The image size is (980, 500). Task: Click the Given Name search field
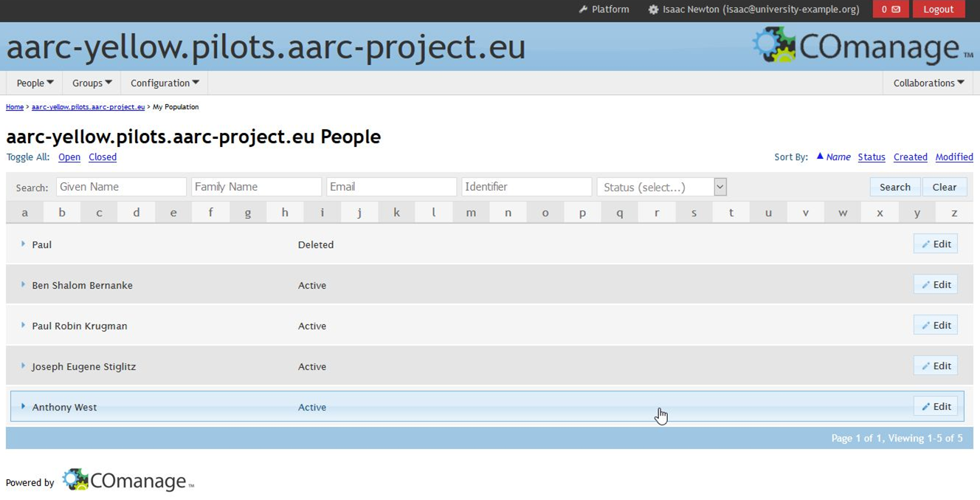tap(121, 188)
